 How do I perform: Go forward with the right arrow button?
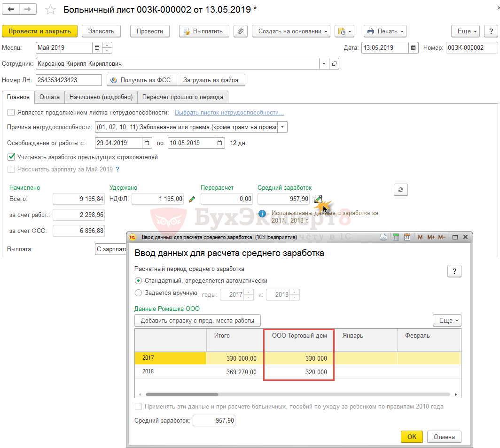point(28,9)
